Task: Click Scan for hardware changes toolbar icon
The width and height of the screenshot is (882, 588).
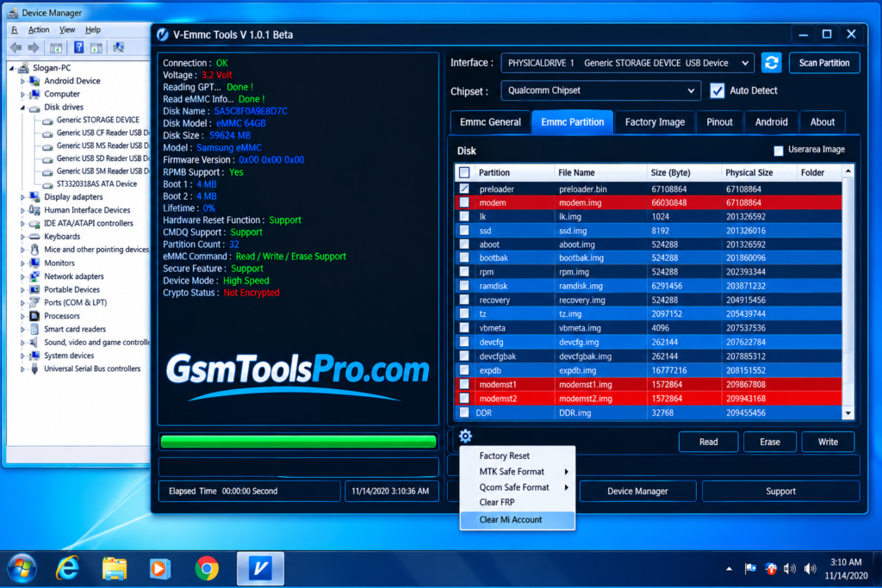Action: [118, 48]
